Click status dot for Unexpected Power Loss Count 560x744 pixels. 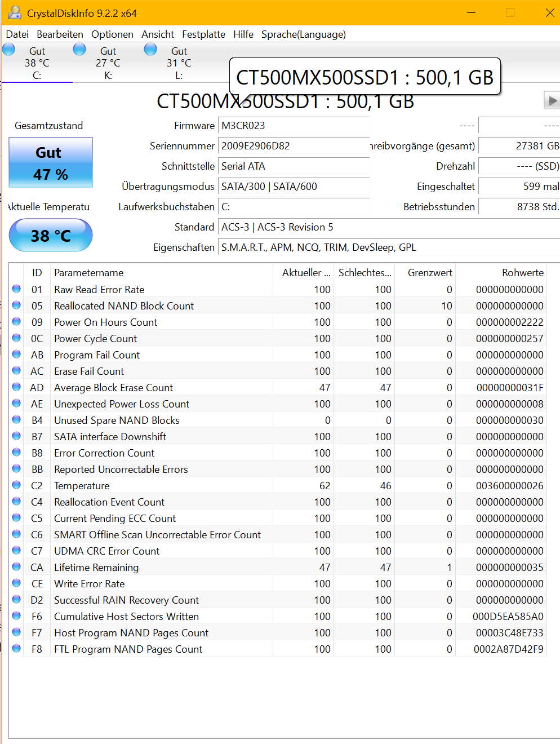(16, 404)
